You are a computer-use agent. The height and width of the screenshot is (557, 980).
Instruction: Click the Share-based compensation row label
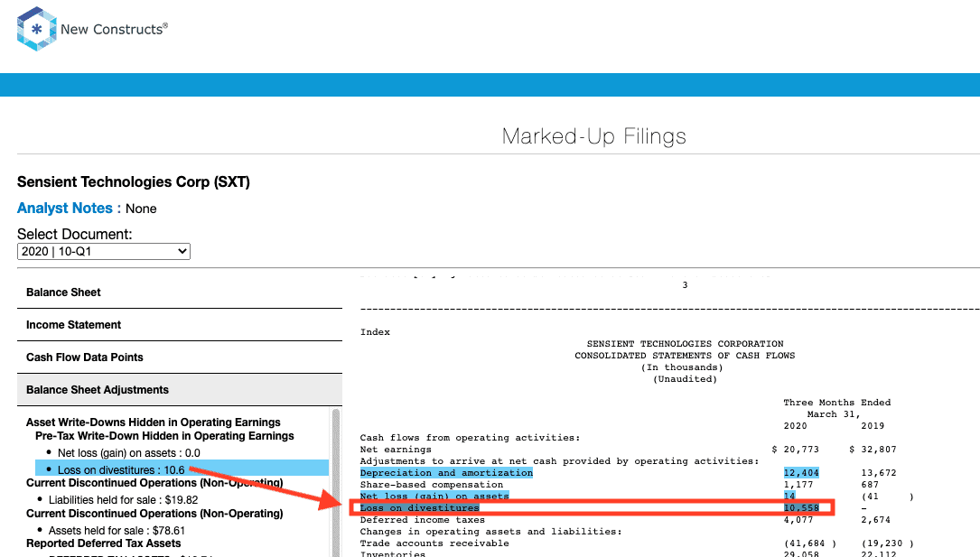[x=431, y=485]
